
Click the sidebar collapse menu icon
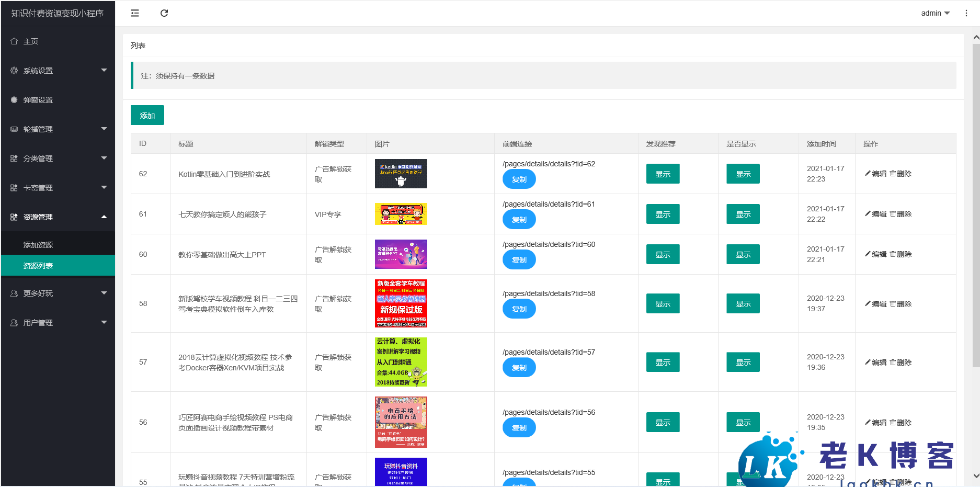pos(135,13)
